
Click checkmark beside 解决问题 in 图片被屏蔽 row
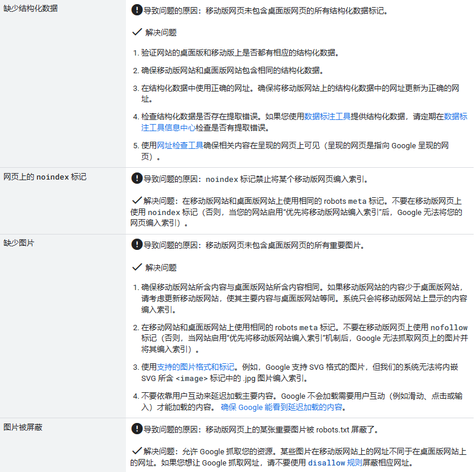point(137,450)
